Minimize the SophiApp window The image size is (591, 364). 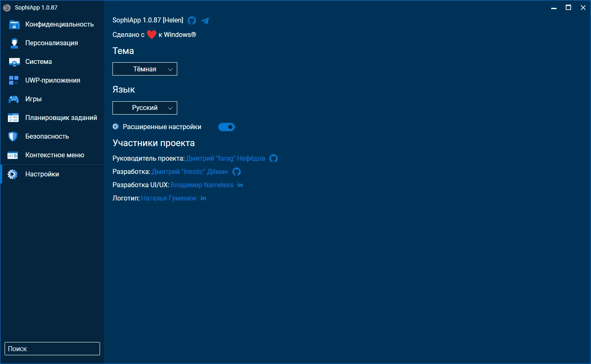(554, 7)
